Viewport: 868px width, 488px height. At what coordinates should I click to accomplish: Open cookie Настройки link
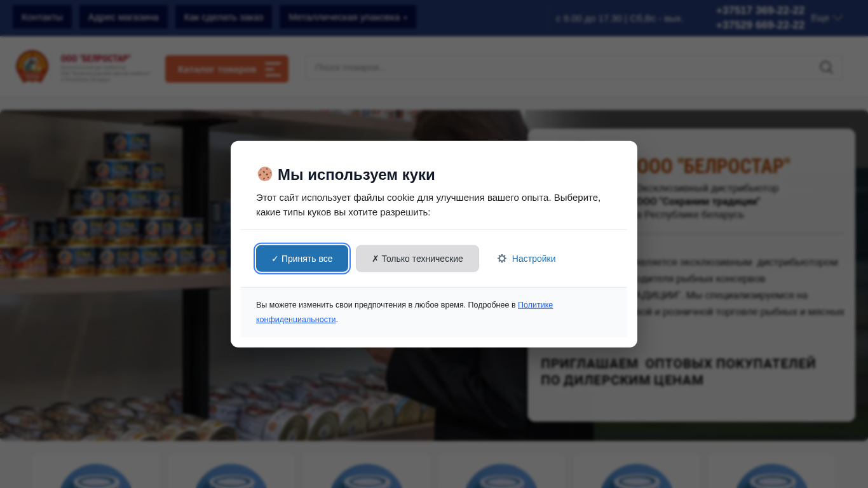click(x=526, y=259)
